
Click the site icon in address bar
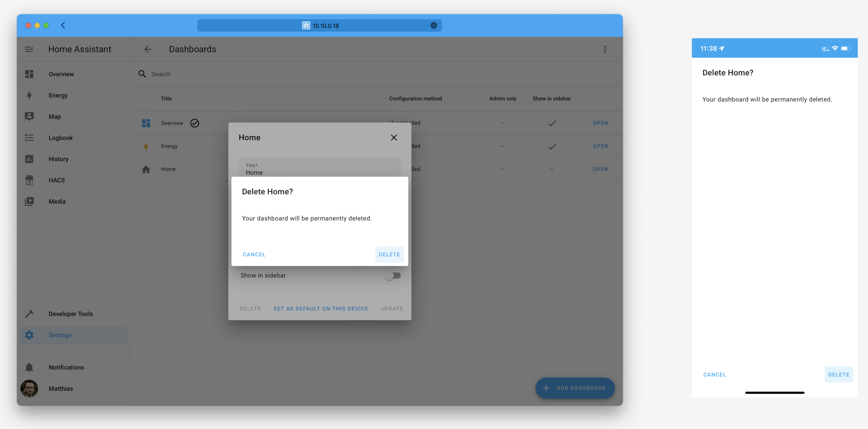[306, 26]
